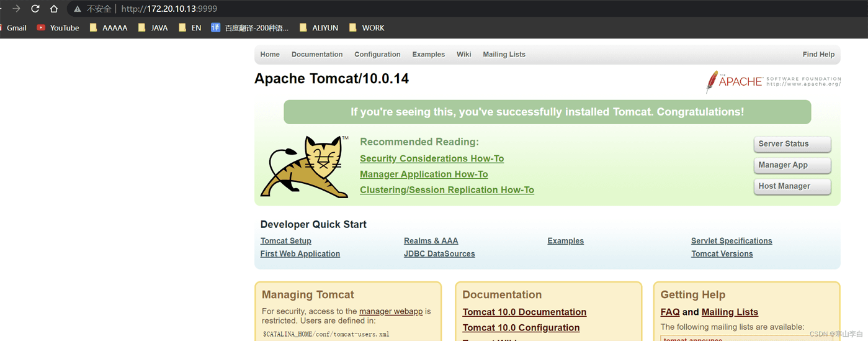Open Configuration in Tomcat navigation
This screenshot has width=868, height=341.
[377, 55]
